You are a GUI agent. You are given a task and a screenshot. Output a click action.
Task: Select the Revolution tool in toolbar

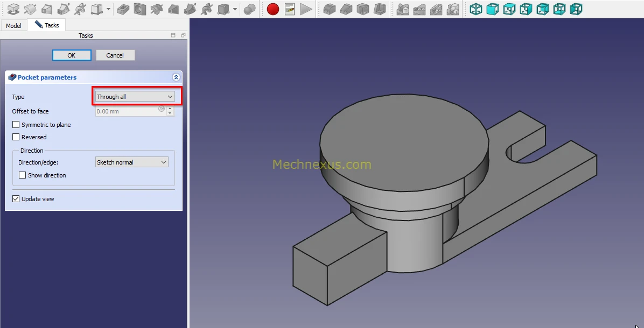point(30,9)
